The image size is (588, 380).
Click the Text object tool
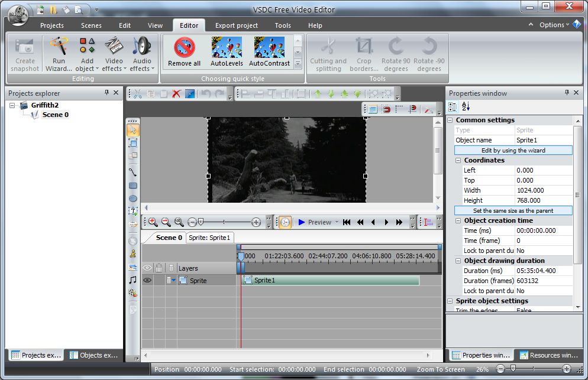click(x=133, y=212)
